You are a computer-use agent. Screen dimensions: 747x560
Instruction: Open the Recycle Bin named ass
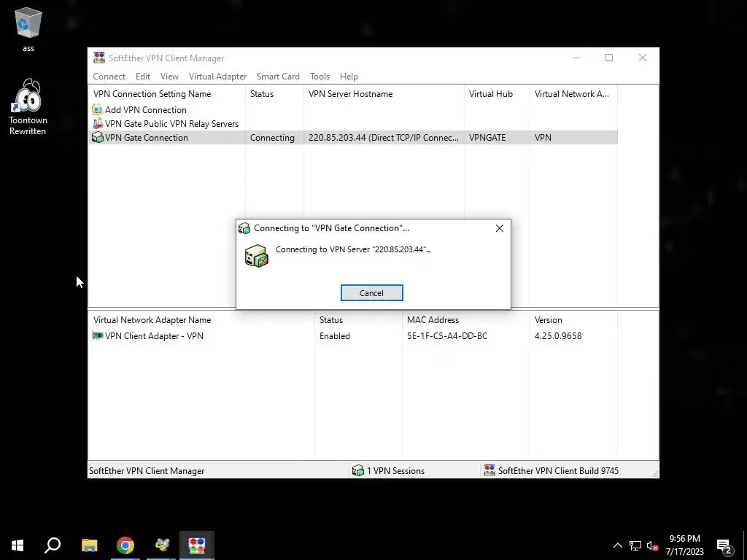[28, 29]
